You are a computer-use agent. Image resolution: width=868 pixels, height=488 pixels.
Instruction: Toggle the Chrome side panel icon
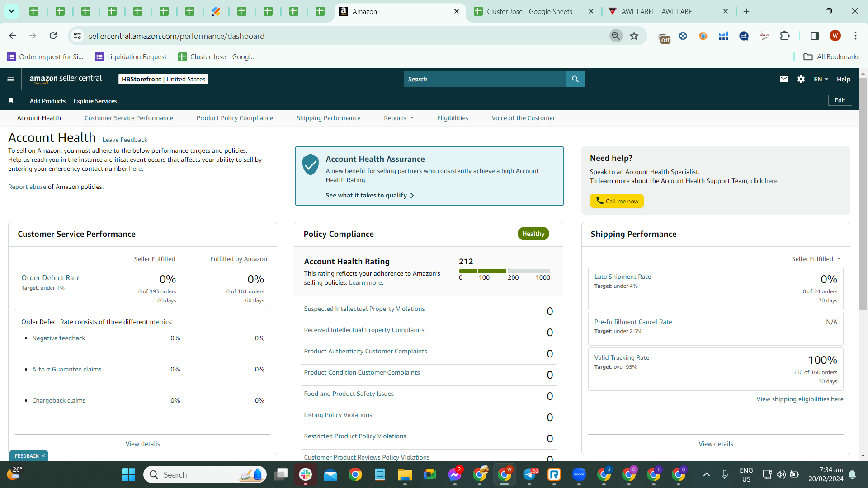815,36
